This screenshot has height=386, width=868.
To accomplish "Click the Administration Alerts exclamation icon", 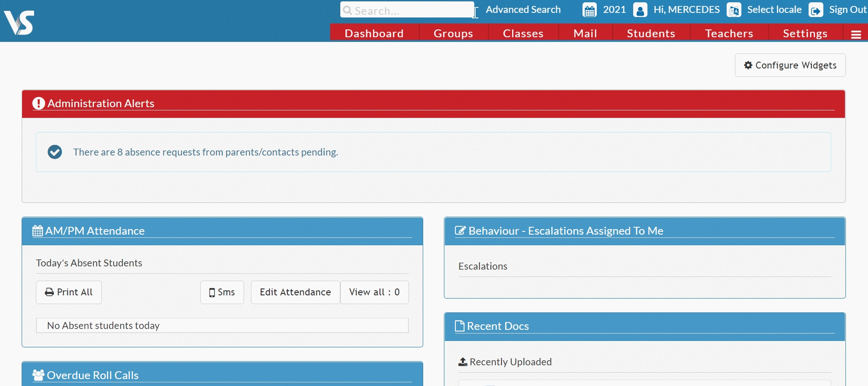I will pyautogui.click(x=39, y=104).
